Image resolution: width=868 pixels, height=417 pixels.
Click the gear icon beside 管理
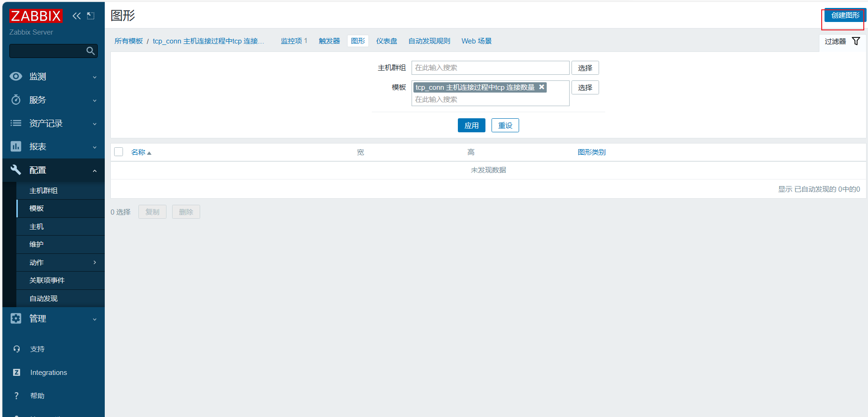(x=16, y=318)
